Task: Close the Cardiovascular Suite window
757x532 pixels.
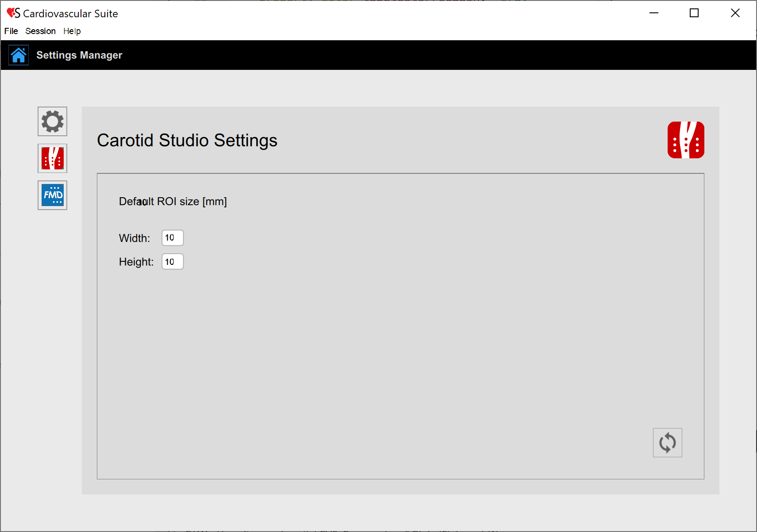Action: pyautogui.click(x=735, y=13)
